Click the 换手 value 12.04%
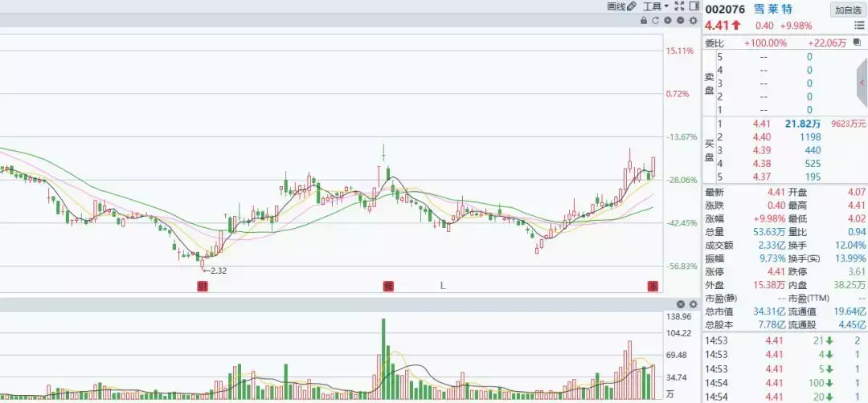Viewport: 868px width, 403px height. point(850,246)
